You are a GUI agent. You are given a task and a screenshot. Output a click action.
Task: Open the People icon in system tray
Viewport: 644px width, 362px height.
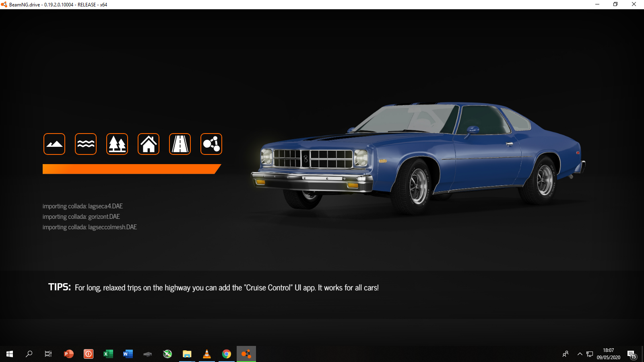(566, 354)
